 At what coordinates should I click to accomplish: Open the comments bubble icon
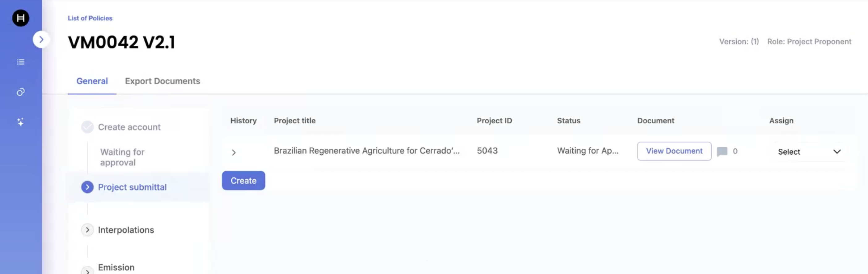pos(722,151)
